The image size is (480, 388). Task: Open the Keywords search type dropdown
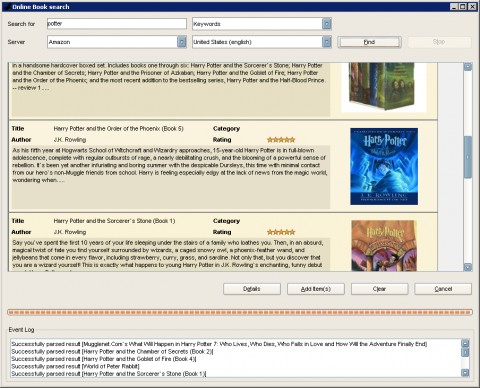click(x=327, y=24)
